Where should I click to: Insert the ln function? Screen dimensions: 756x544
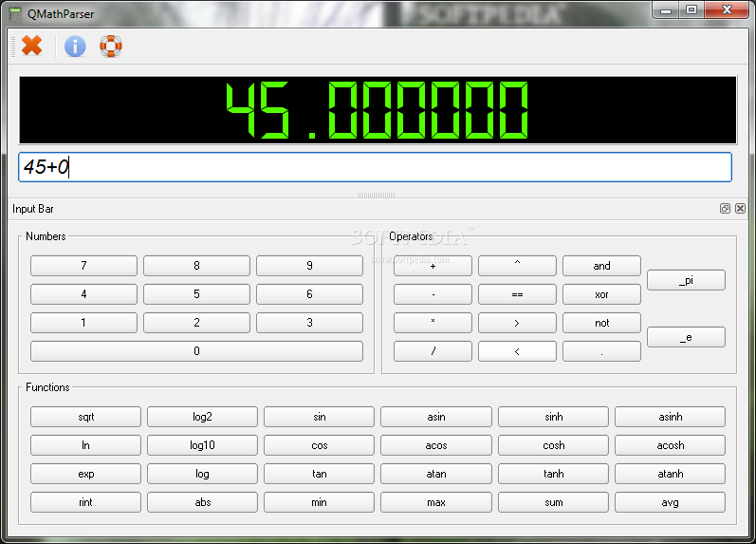click(x=85, y=445)
